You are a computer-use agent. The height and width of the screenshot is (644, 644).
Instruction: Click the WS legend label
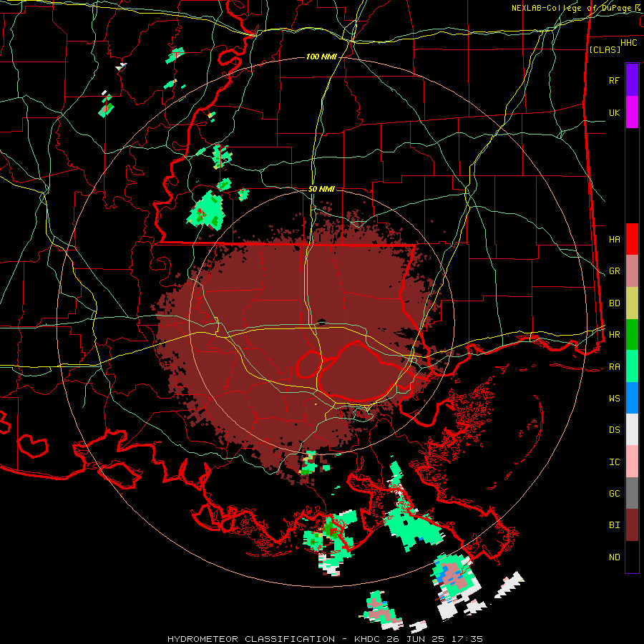tap(614, 399)
